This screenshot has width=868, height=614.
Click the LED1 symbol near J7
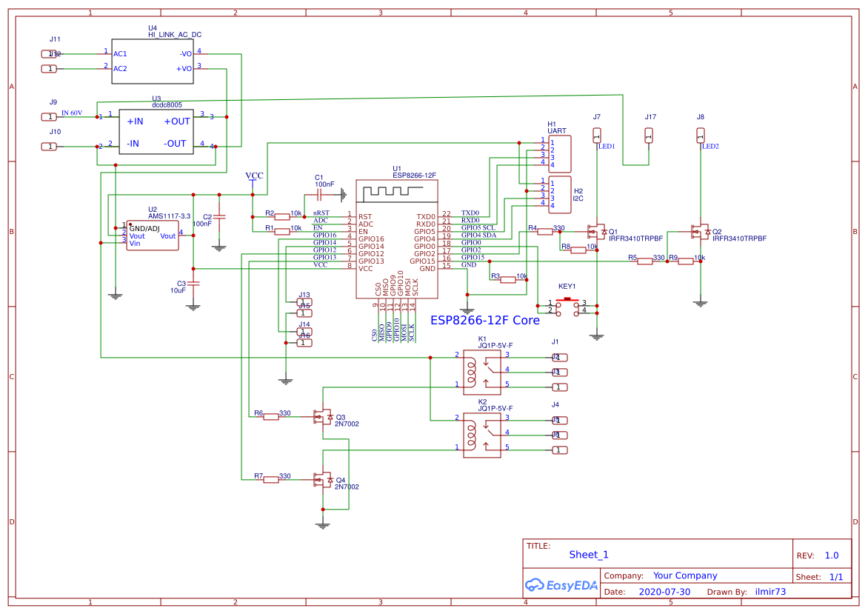click(595, 137)
